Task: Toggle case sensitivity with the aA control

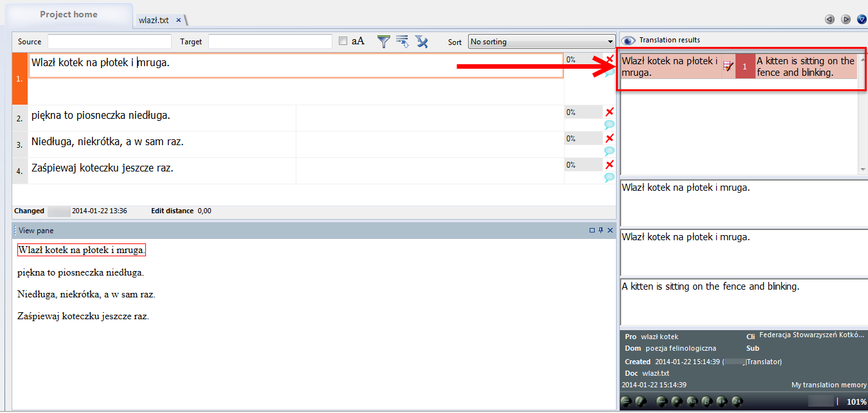Action: 357,40
